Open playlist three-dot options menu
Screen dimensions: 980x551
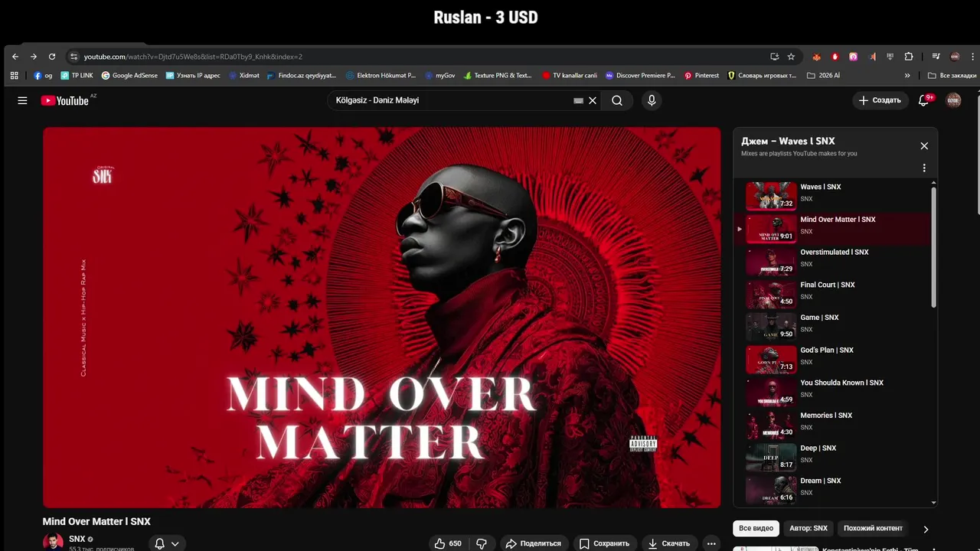(x=924, y=168)
